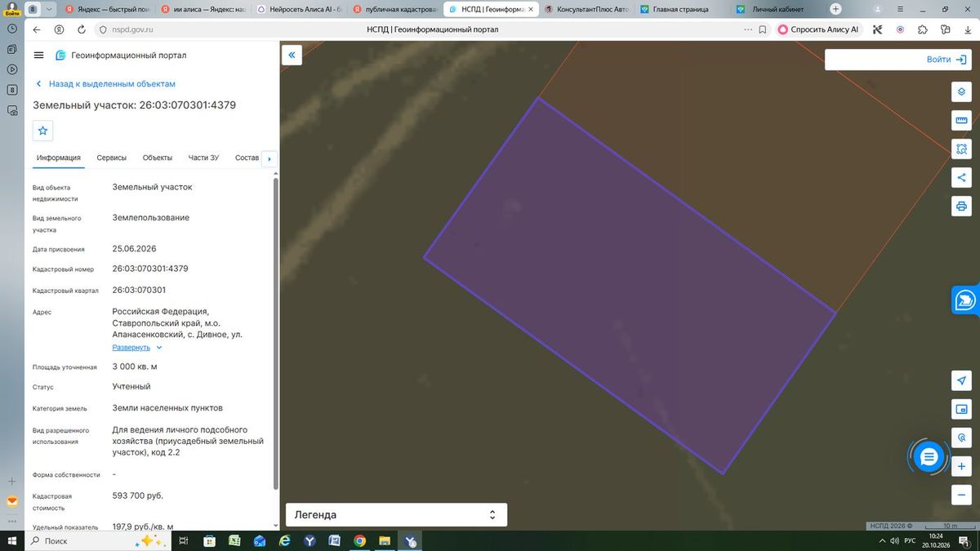This screenshot has width=980, height=551.
Task: Reload the page in the browser
Action: pyautogui.click(x=82, y=29)
